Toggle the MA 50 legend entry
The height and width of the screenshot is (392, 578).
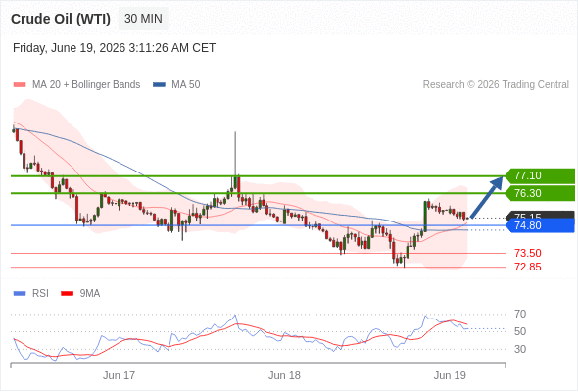click(176, 85)
